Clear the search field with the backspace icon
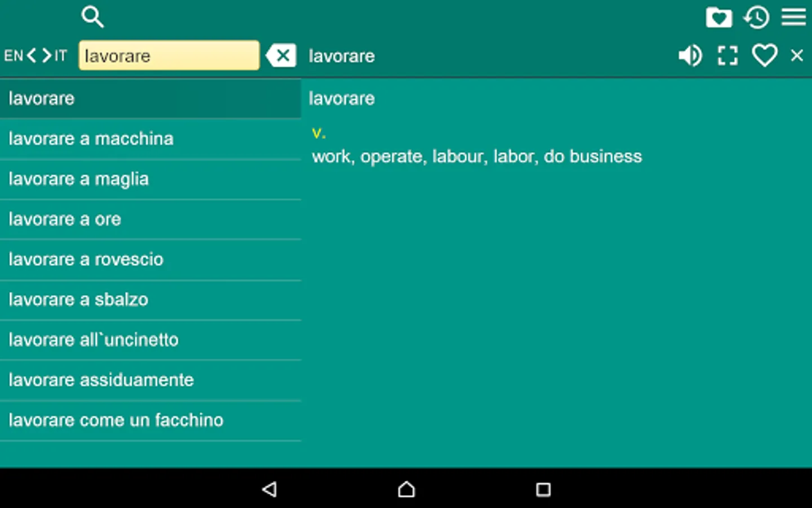This screenshot has height=508, width=812. click(281, 55)
